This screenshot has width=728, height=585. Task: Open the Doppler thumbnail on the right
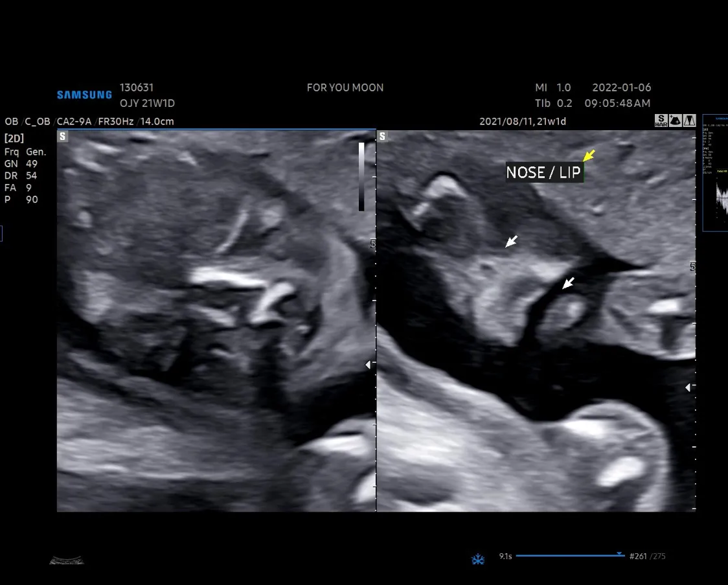(x=715, y=173)
